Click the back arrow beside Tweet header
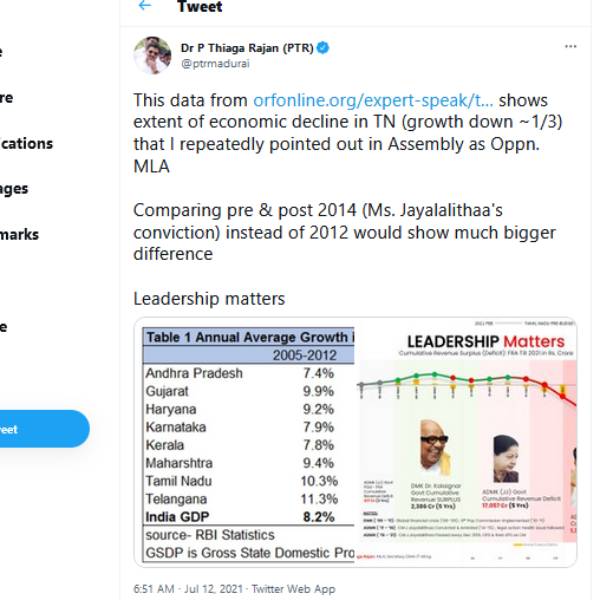Viewport: 600px width, 600px height. (145, 6)
